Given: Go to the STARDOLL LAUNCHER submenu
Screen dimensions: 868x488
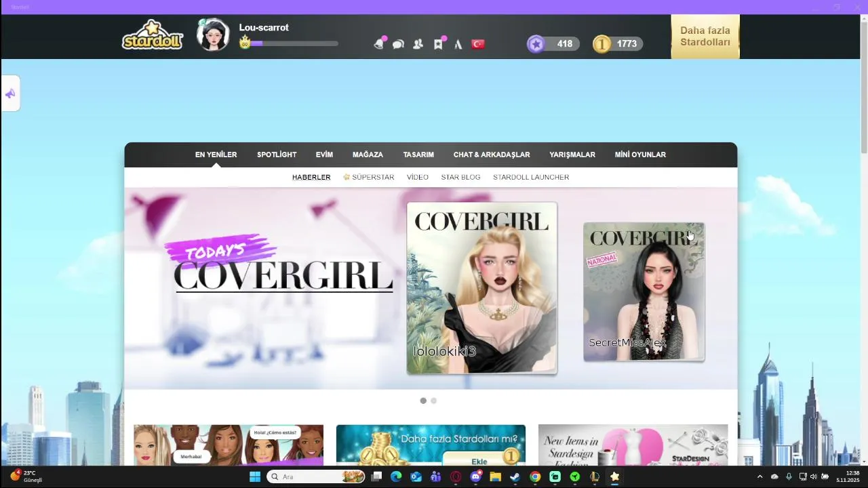Looking at the screenshot, I should (531, 177).
